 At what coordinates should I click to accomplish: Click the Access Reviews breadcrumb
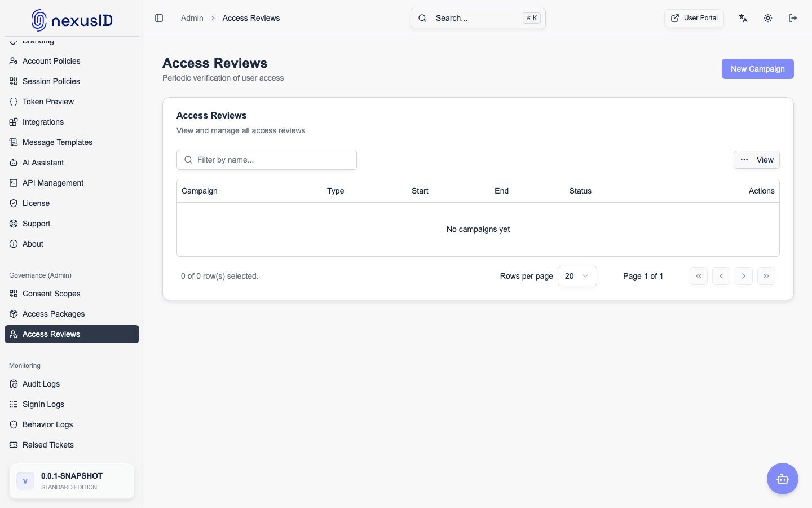(251, 18)
